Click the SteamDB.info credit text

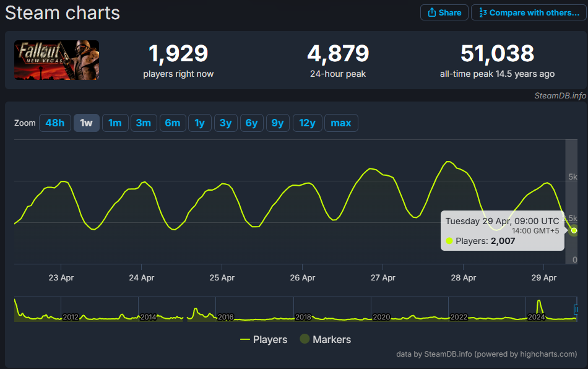click(x=560, y=95)
